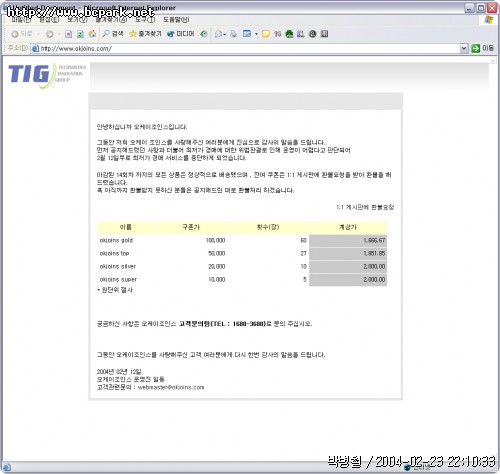Go to the Home page icon

click(x=92, y=34)
